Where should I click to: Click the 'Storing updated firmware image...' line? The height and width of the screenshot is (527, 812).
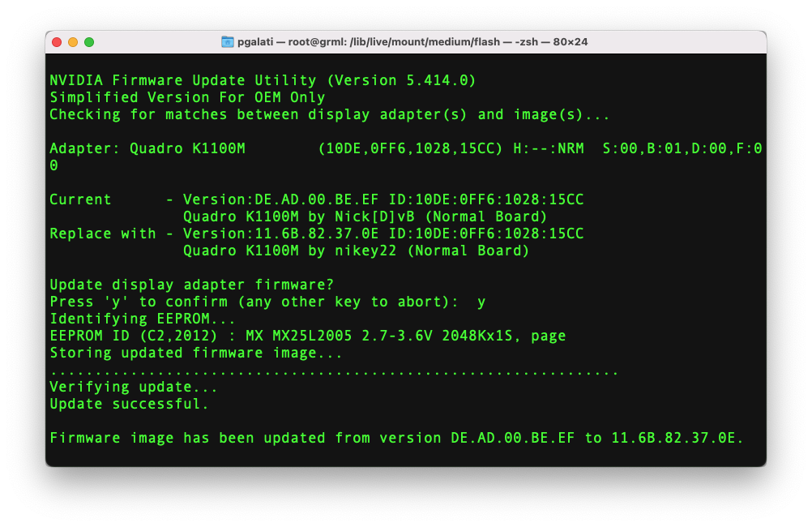coord(196,353)
